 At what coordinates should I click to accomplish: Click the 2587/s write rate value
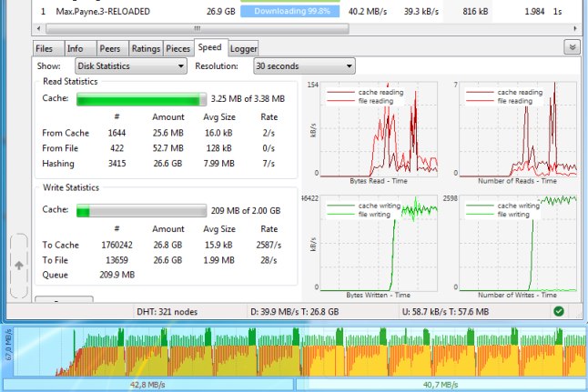tap(269, 245)
